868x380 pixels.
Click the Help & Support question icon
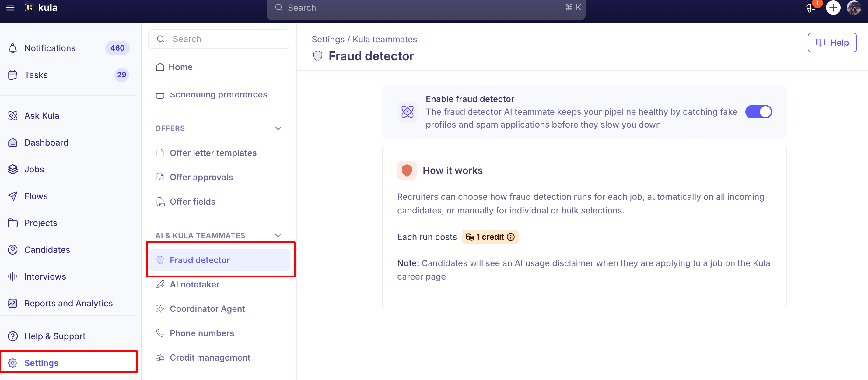pyautogui.click(x=13, y=336)
